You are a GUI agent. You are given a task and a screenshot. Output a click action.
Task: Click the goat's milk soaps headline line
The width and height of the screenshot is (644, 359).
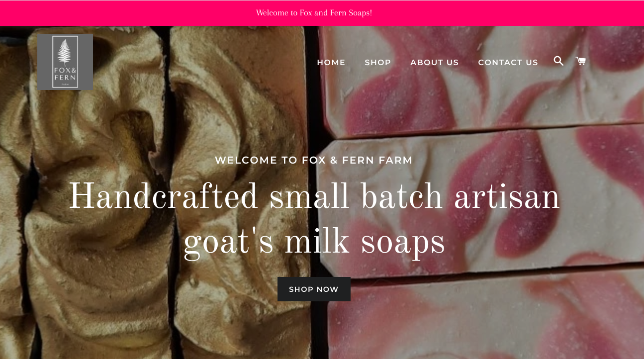314,244
